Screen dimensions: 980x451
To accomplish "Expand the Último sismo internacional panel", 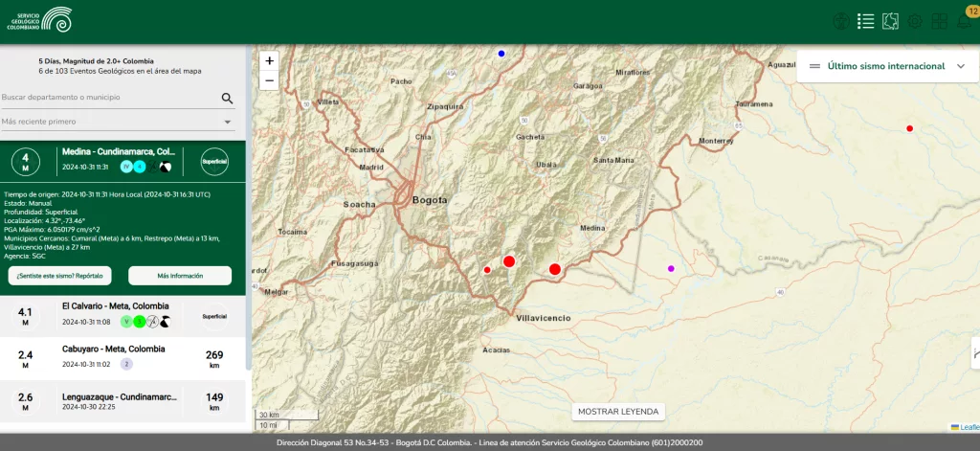I will (x=961, y=66).
